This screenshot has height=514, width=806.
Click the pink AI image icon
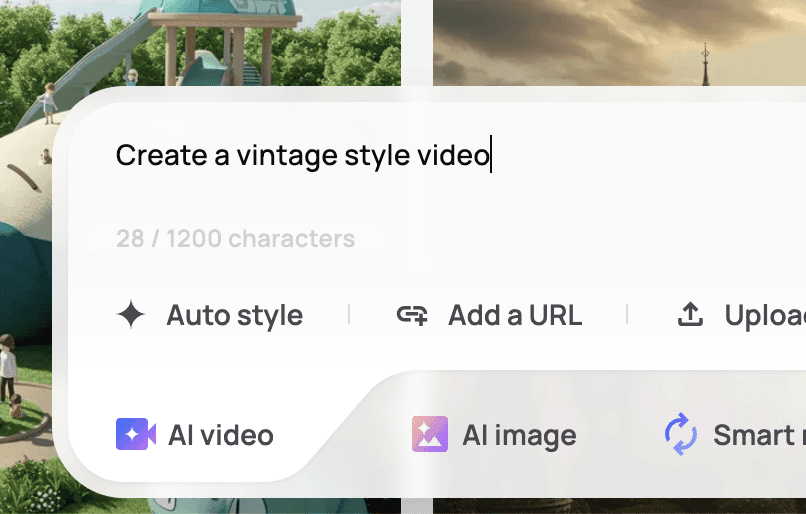coord(430,434)
